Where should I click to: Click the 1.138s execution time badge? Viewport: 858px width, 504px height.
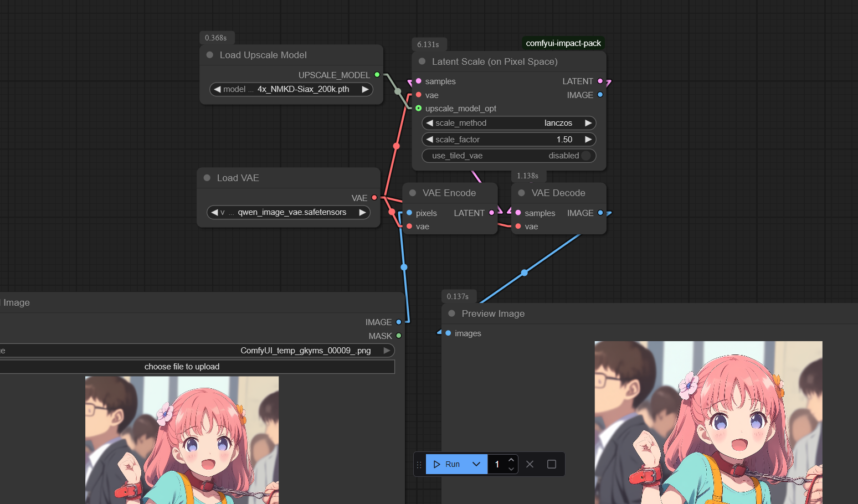(528, 176)
